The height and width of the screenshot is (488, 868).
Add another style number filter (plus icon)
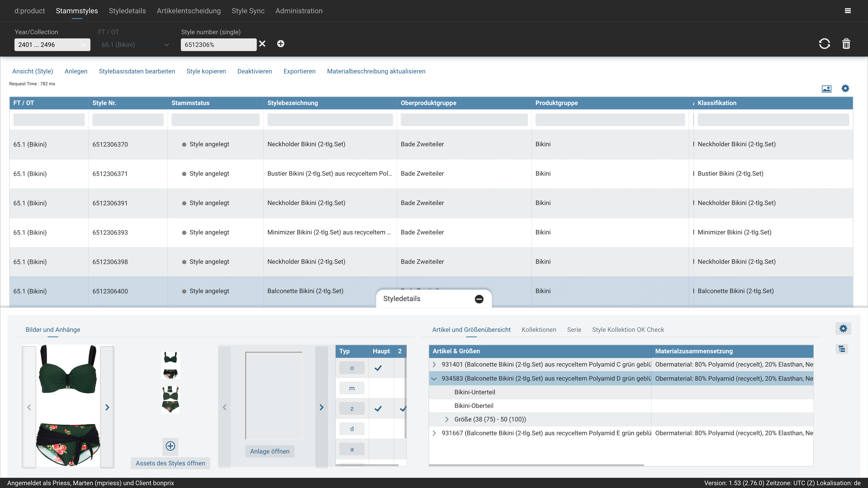click(280, 44)
